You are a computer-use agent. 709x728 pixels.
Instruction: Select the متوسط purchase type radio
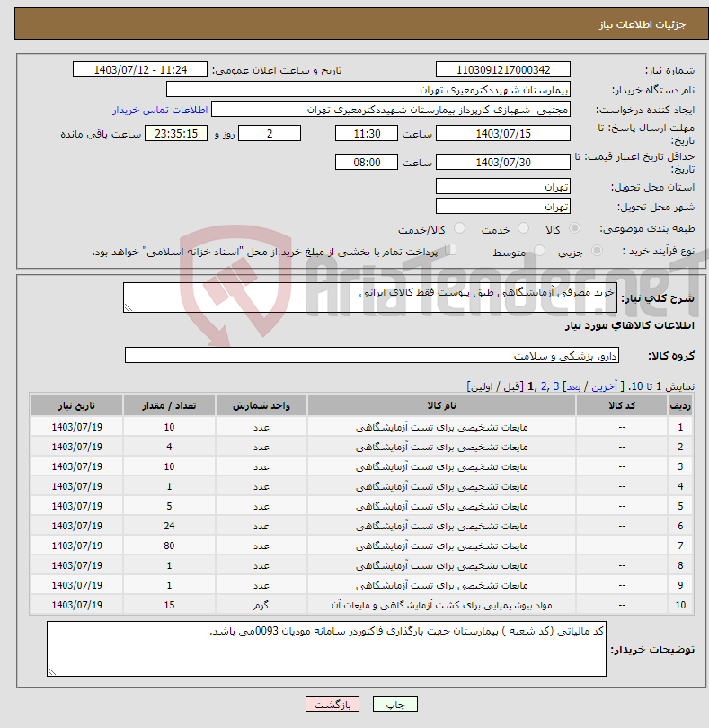(x=539, y=250)
